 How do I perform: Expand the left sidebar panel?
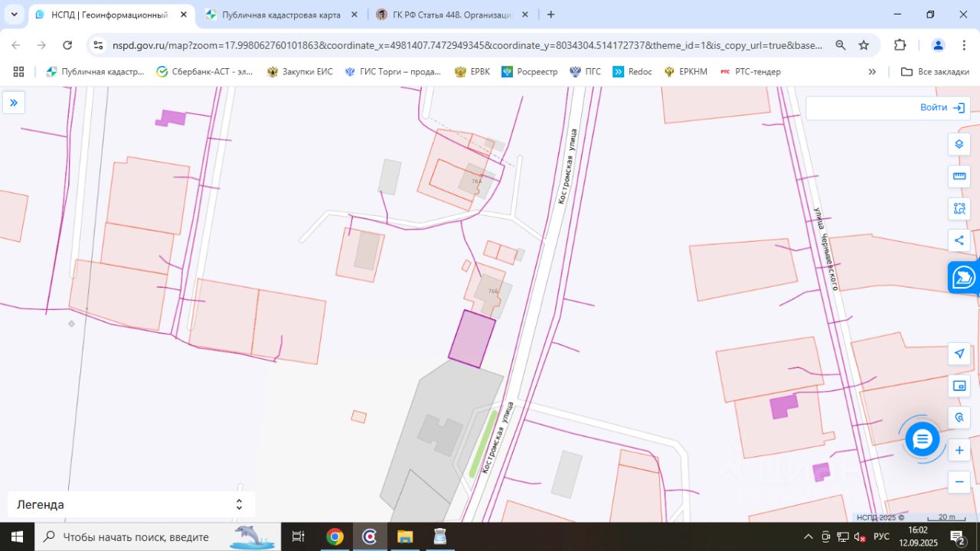[14, 103]
